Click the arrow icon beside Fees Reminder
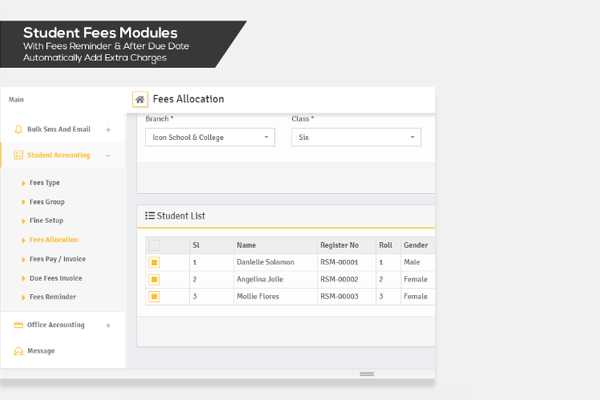 (23, 297)
